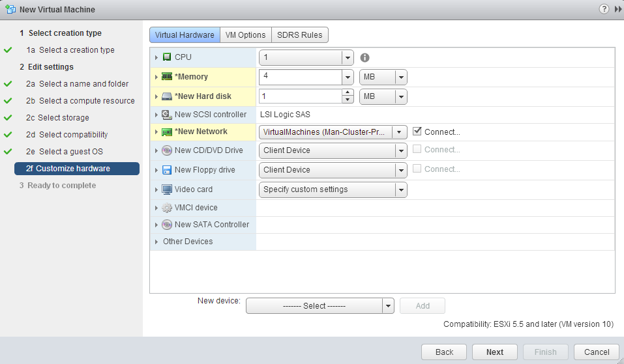The width and height of the screenshot is (624, 364).
Task: Toggle the CD/DVD Drive Connect checkbox
Action: point(417,149)
